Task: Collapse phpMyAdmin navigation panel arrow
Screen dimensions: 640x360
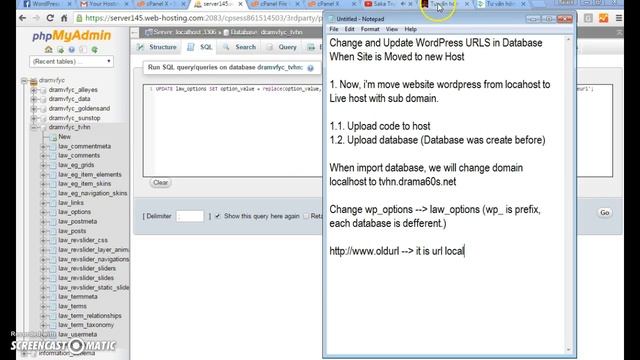Action: [x=135, y=32]
